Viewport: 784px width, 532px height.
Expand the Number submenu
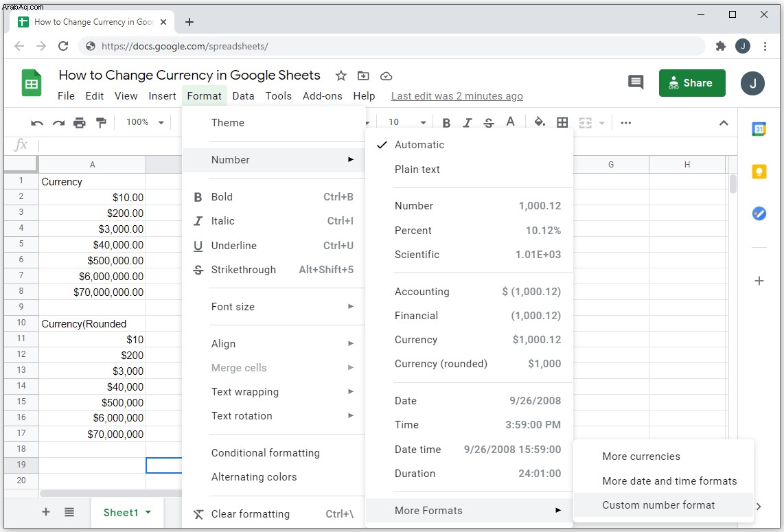(273, 159)
